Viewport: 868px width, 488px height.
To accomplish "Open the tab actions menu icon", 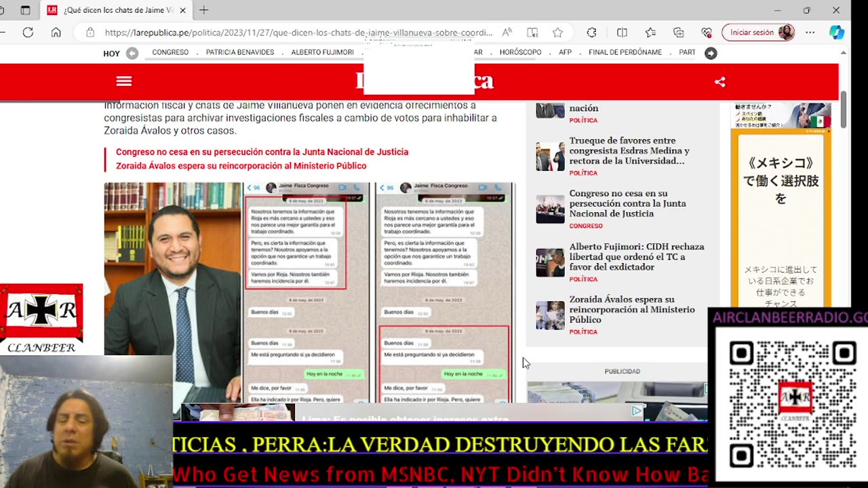I will coord(25,10).
